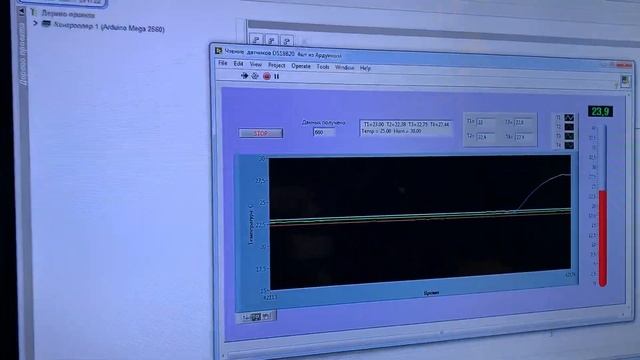Toggle the T3 plot legend sample

click(x=569, y=136)
